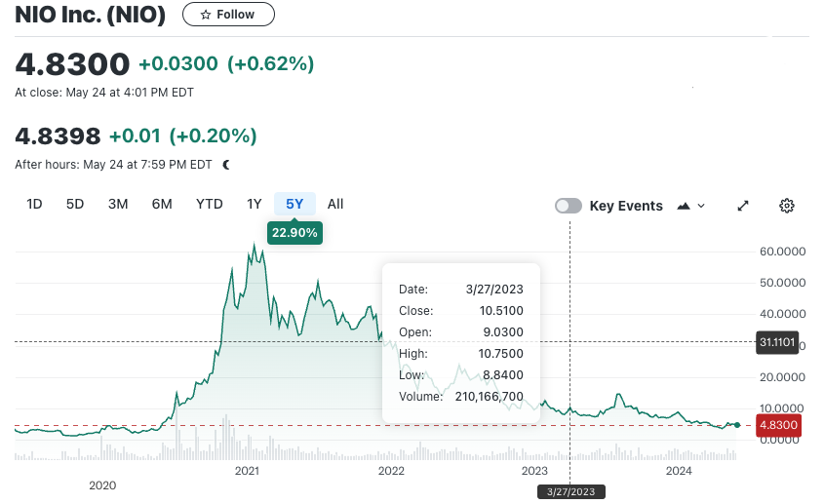This screenshot has width=824, height=504.
Task: Select the 5Y range tab
Action: click(x=294, y=204)
